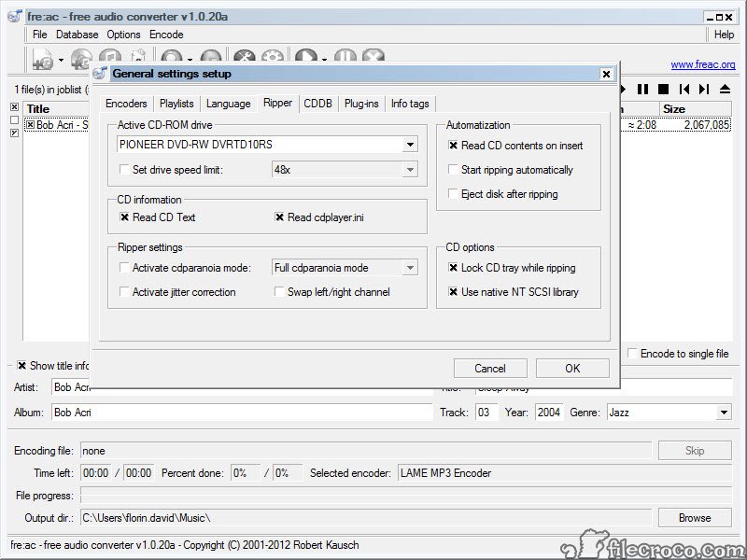Enable Set drive speed limit checkbox
The image size is (747, 560).
(125, 170)
